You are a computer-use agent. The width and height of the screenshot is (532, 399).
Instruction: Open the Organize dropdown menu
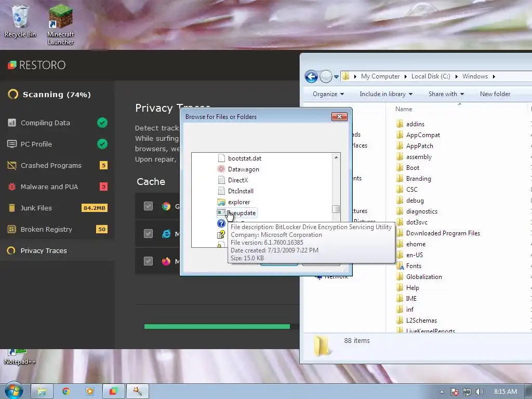[328, 94]
